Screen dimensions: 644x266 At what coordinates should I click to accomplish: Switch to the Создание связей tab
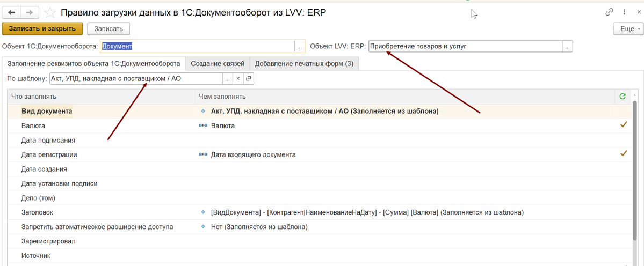pos(218,64)
